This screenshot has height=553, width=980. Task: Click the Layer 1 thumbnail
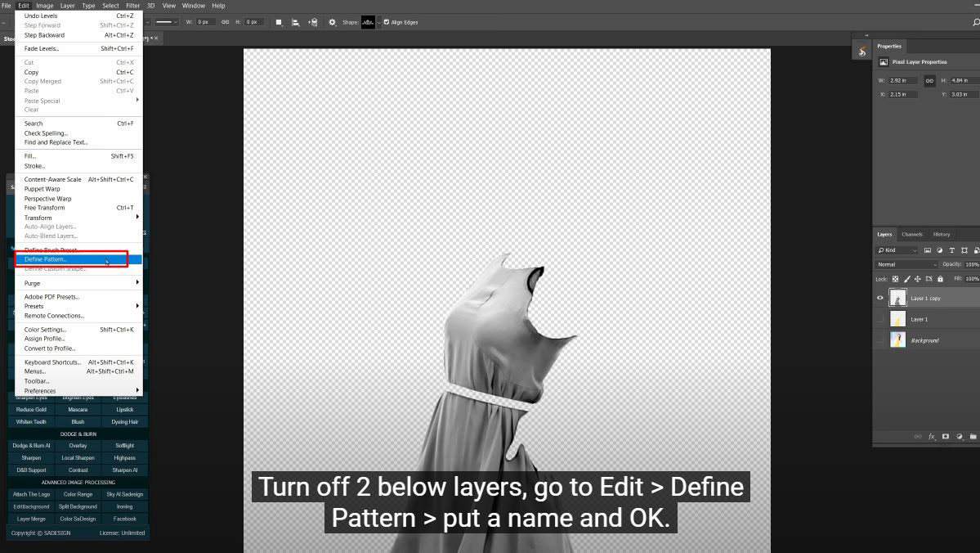point(897,319)
